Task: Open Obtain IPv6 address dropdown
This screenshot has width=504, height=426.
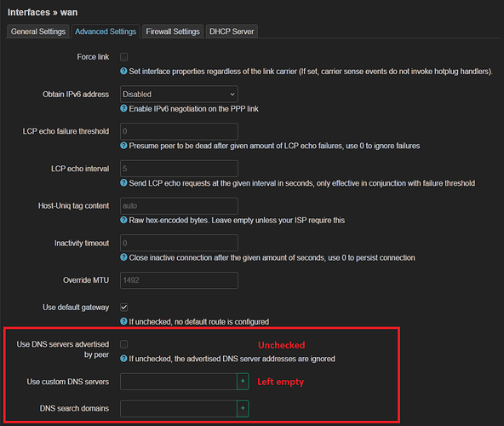Action: point(179,94)
